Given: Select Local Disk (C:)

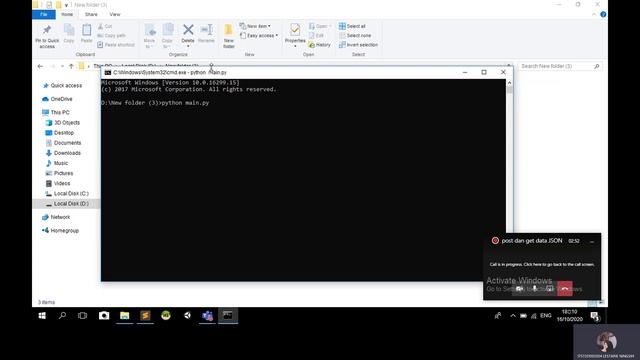Looking at the screenshot, I should [x=67, y=193].
